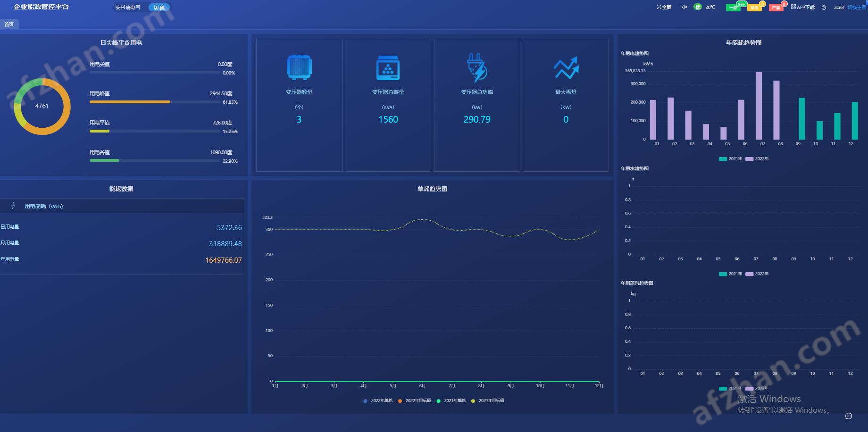Click the 年用蒸汽趋势图 subtitle
The height and width of the screenshot is (432, 868).
637,283
